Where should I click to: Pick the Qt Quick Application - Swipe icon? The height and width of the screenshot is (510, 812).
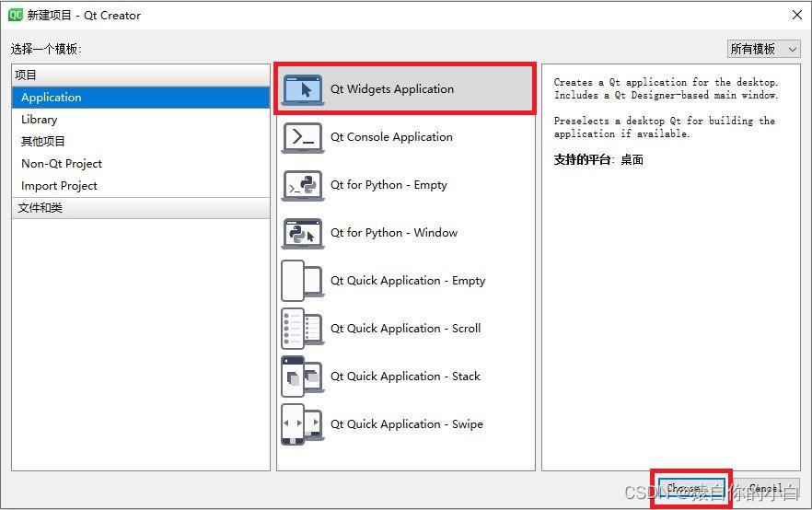pos(302,424)
